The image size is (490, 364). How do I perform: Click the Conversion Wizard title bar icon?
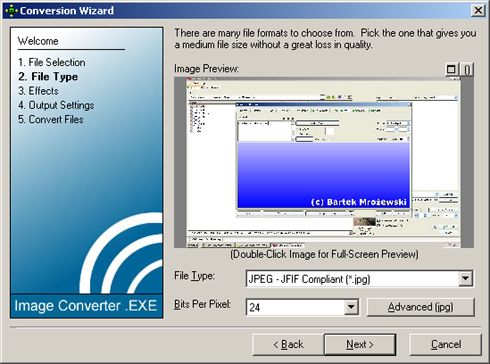click(x=11, y=11)
